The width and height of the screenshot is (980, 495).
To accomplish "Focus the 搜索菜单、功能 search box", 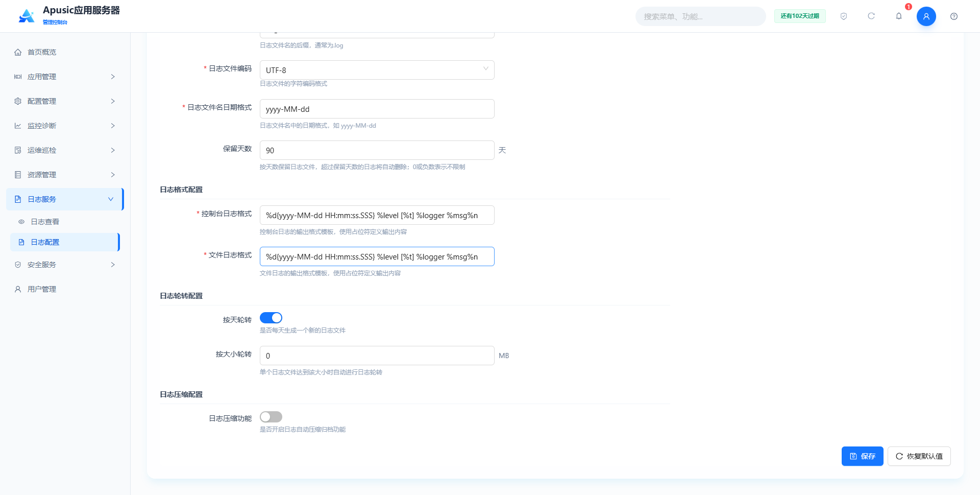I will pos(700,16).
